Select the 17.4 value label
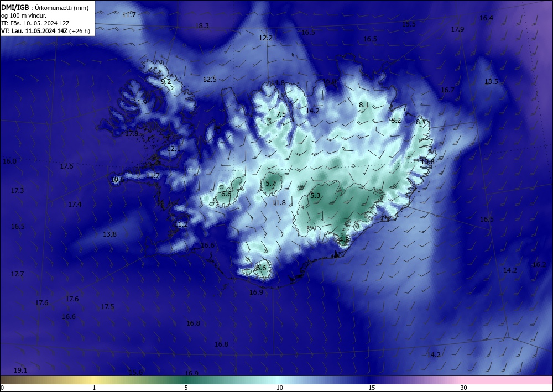553x392 pixels. click(x=75, y=205)
